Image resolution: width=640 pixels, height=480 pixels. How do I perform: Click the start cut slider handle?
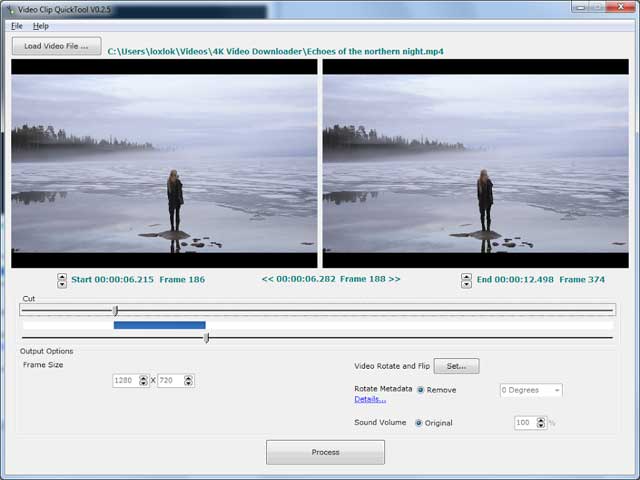(116, 311)
